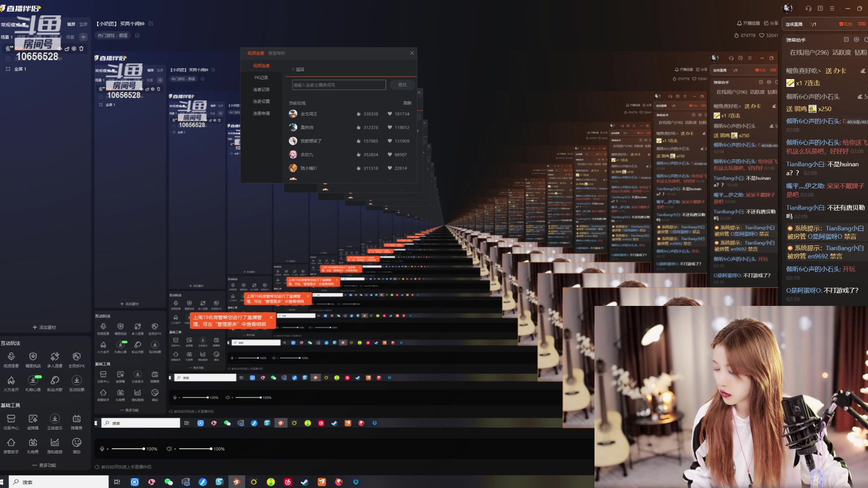This screenshot has width=868, height=488.
Task: Toggle the lock on the camera source
Action: (x=67, y=49)
